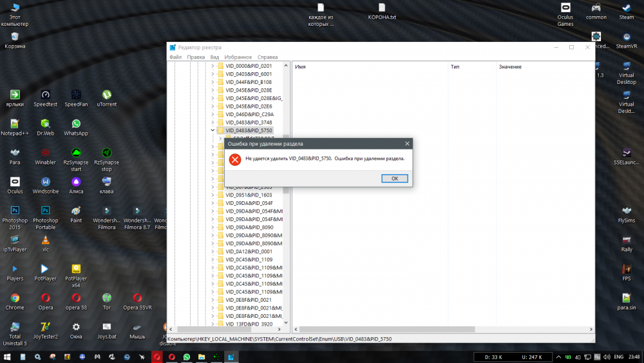Select the JoyTester2 desktop icon
Viewport: 644px width, 363px height.
(45, 331)
